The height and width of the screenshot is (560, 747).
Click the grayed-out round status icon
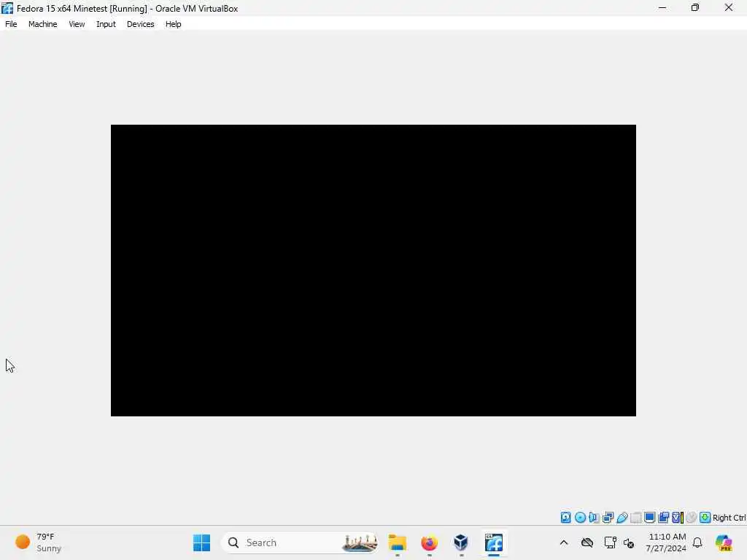point(692,518)
